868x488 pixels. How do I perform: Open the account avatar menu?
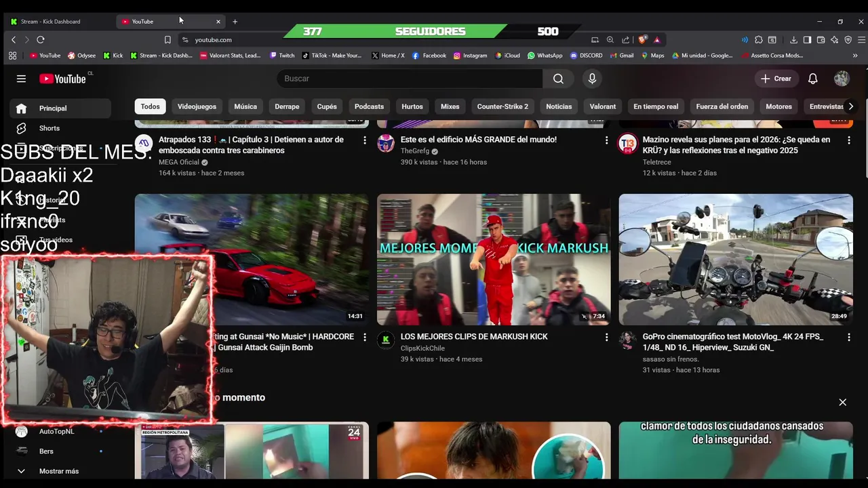[842, 79]
